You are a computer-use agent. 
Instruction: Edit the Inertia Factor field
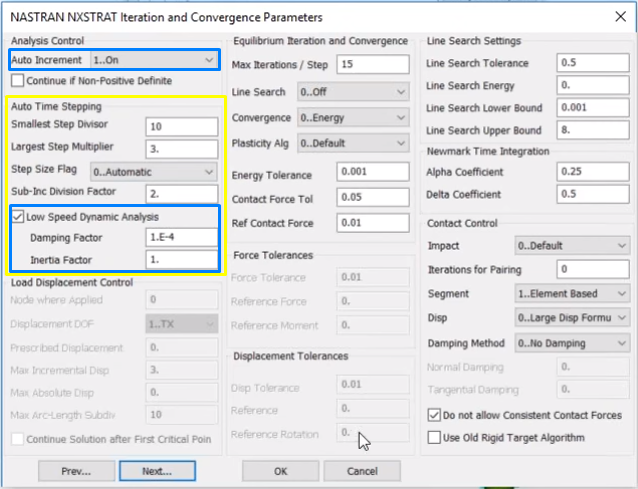point(181,260)
